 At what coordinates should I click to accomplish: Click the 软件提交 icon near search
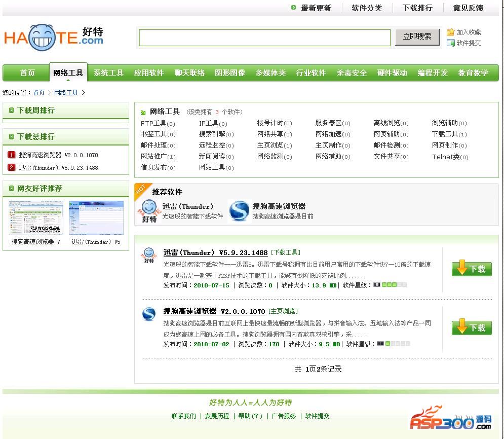[451, 43]
